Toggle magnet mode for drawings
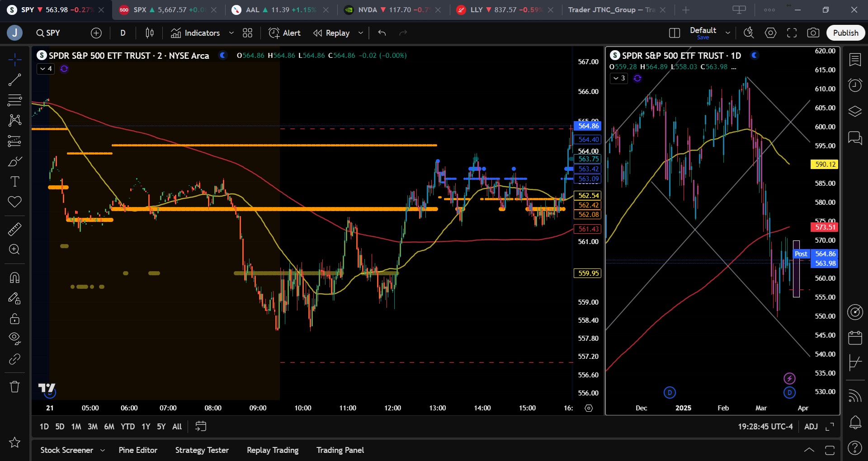 coord(14,277)
